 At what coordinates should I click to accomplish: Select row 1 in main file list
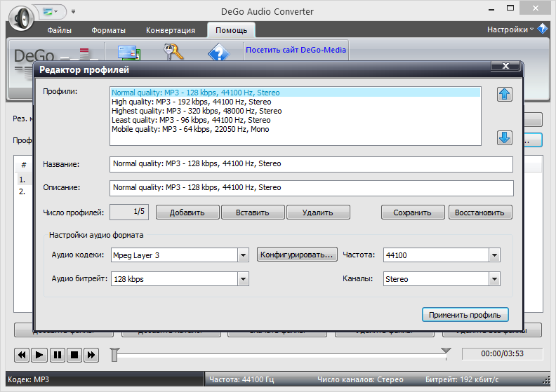[x=24, y=180]
